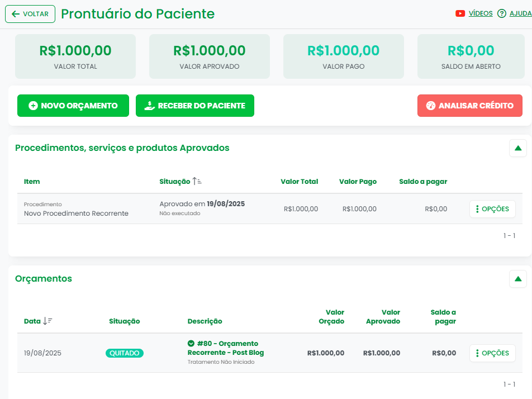
Task: Sort by Valor Total column header
Action: [x=299, y=181]
